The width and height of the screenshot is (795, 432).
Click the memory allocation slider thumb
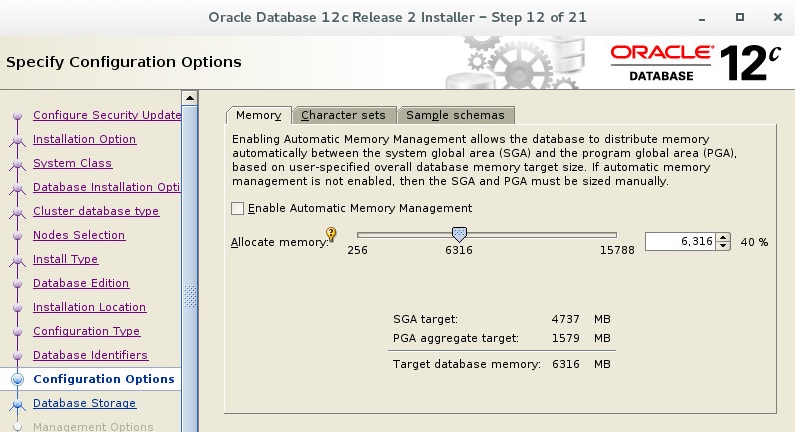(459, 234)
